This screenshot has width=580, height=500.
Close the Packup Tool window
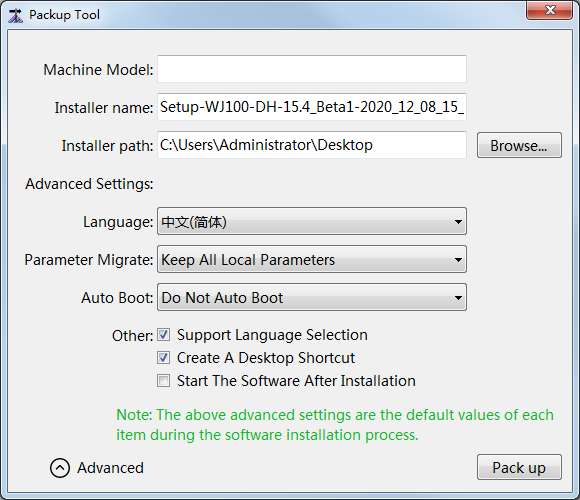[550, 10]
